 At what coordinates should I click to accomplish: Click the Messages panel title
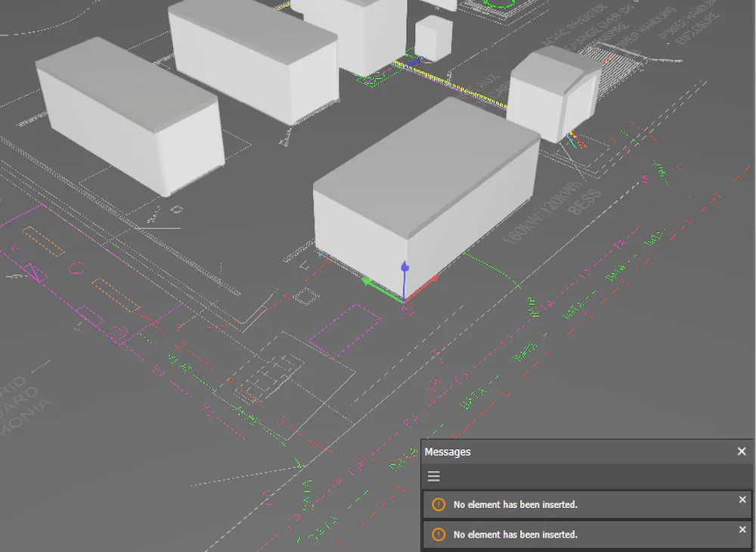[448, 451]
